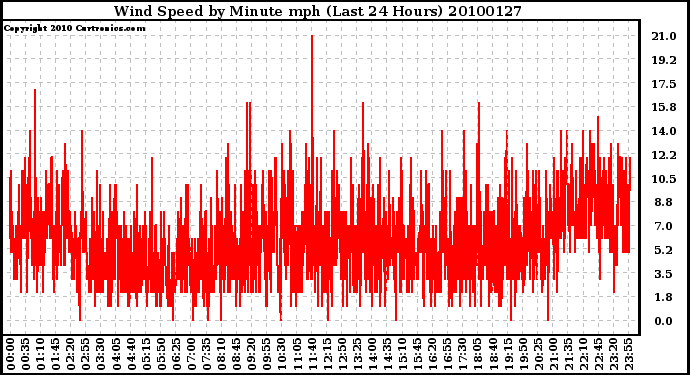Click the chart title 'Wind Speed by Minute mph'
Image resolution: width=690 pixels, height=375 pixels.
[x=217, y=11]
